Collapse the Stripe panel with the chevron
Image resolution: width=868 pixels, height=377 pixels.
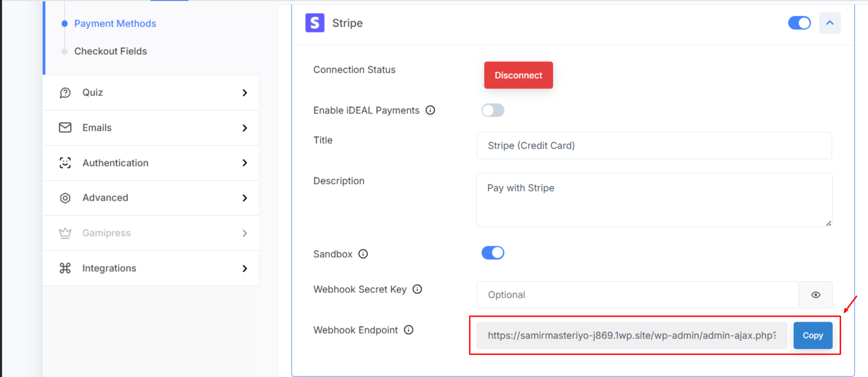(x=830, y=23)
